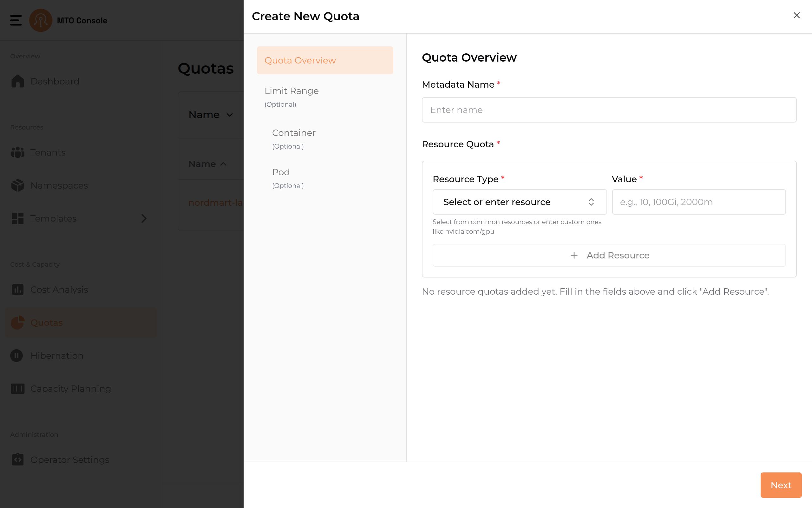Expand the Templates submenu chevron

click(144, 218)
